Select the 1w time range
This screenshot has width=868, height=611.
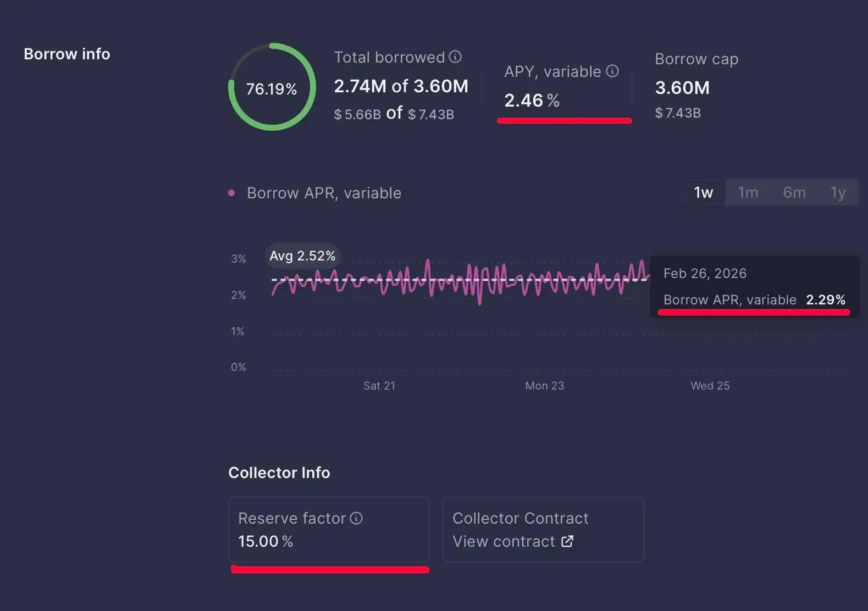[703, 192]
